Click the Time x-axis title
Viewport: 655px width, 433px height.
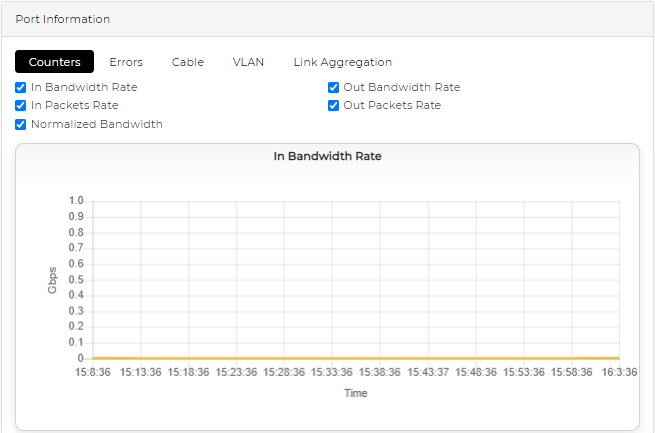(356, 393)
